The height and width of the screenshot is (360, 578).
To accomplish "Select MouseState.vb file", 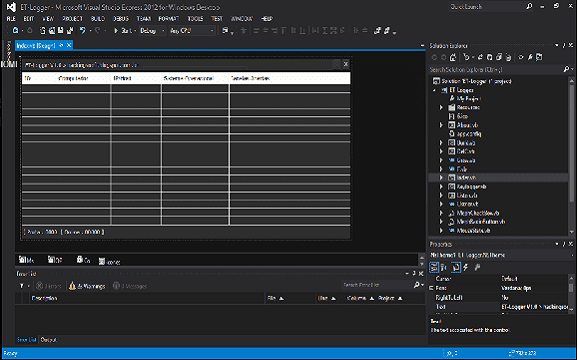I will 473,231.
